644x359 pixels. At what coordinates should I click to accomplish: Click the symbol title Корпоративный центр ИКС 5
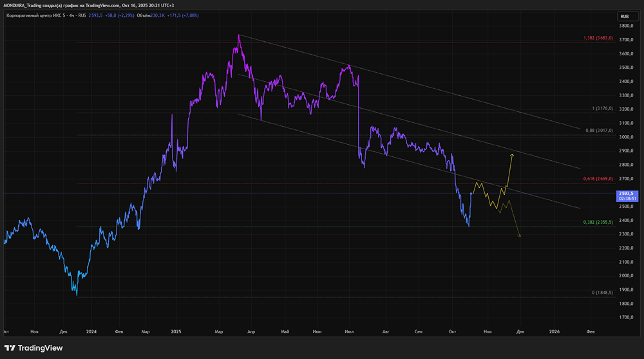[x=35, y=15]
